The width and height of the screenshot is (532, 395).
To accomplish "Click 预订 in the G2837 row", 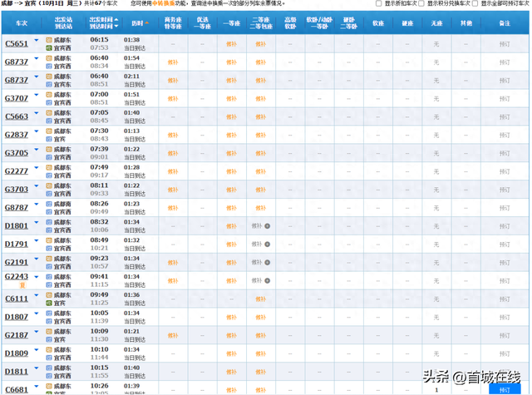I will (x=505, y=135).
